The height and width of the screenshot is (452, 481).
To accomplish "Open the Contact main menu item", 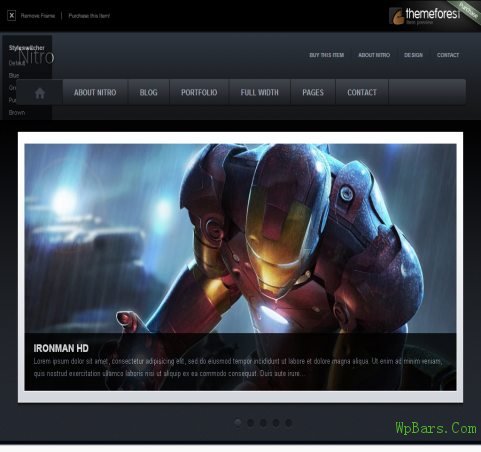I will coord(362,92).
